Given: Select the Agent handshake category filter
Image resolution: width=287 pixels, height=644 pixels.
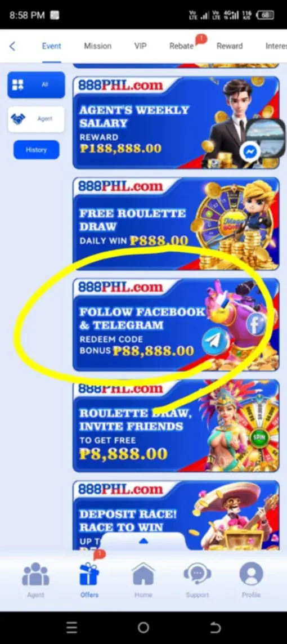Looking at the screenshot, I should [36, 119].
